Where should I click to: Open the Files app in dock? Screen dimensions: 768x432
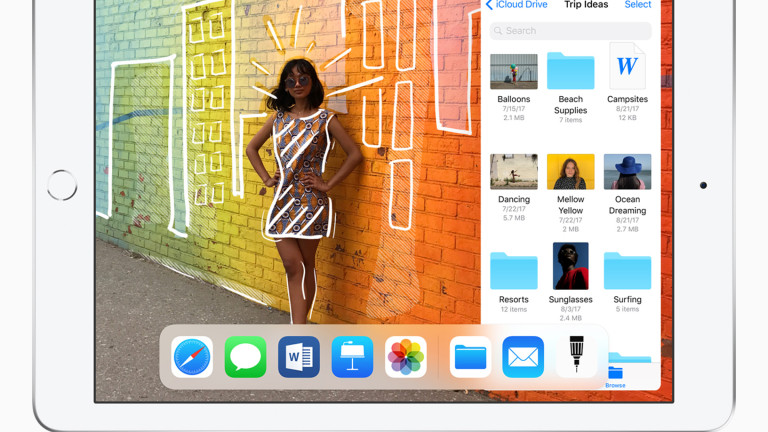pos(470,357)
